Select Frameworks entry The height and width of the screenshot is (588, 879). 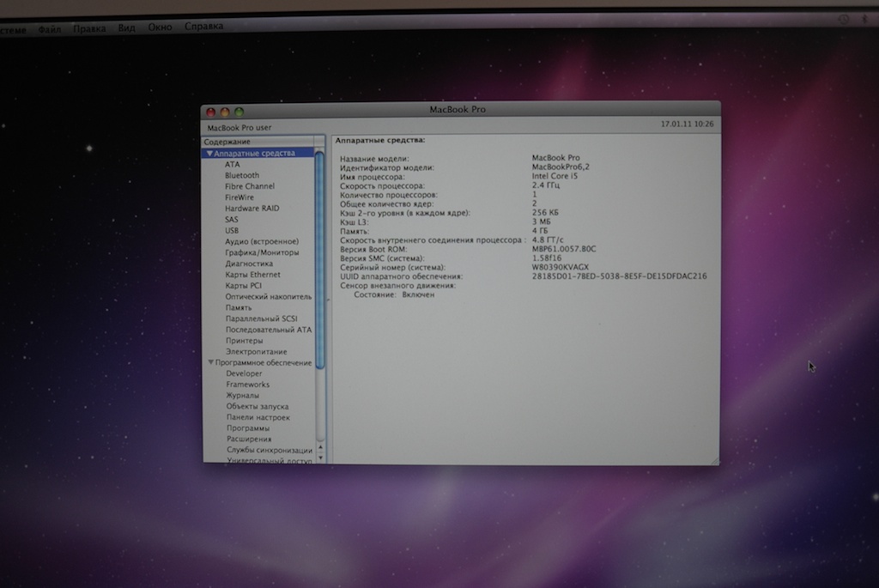(248, 385)
